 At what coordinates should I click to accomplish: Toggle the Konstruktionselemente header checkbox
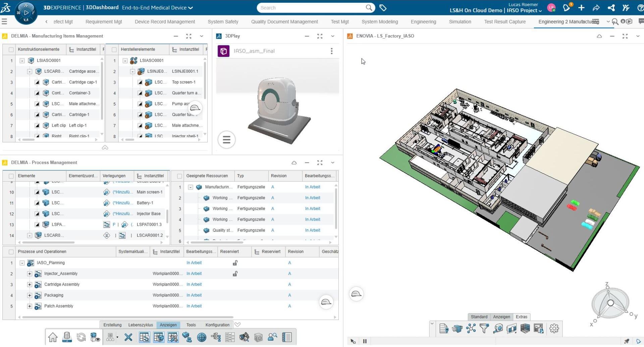coord(11,50)
